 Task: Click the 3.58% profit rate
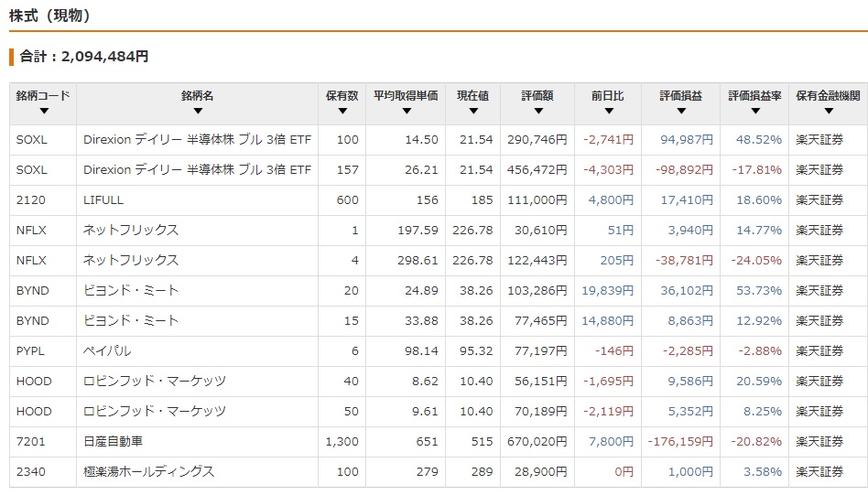click(763, 472)
